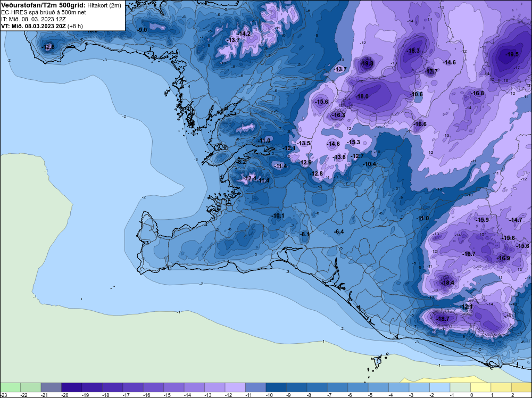Select the -10 deep blue legend swatch
The width and height of the screenshot is (532, 398).
(276, 387)
